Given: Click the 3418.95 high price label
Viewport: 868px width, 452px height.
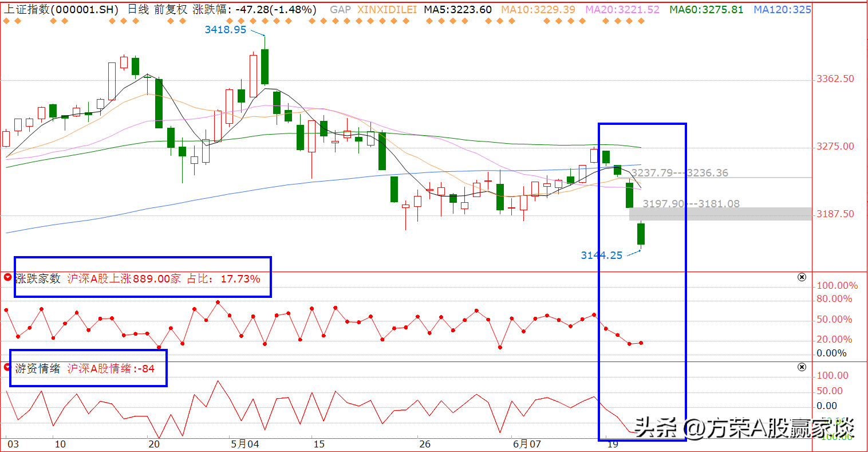Looking at the screenshot, I should [x=226, y=30].
